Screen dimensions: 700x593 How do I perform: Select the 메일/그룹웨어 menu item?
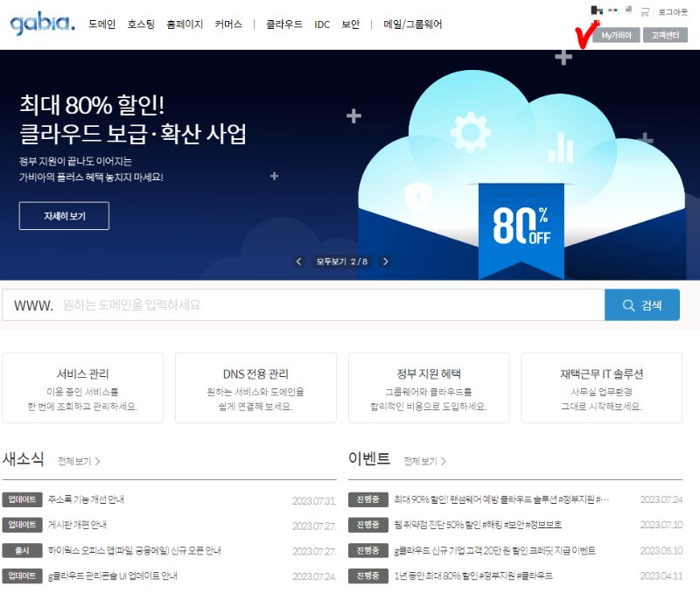411,24
